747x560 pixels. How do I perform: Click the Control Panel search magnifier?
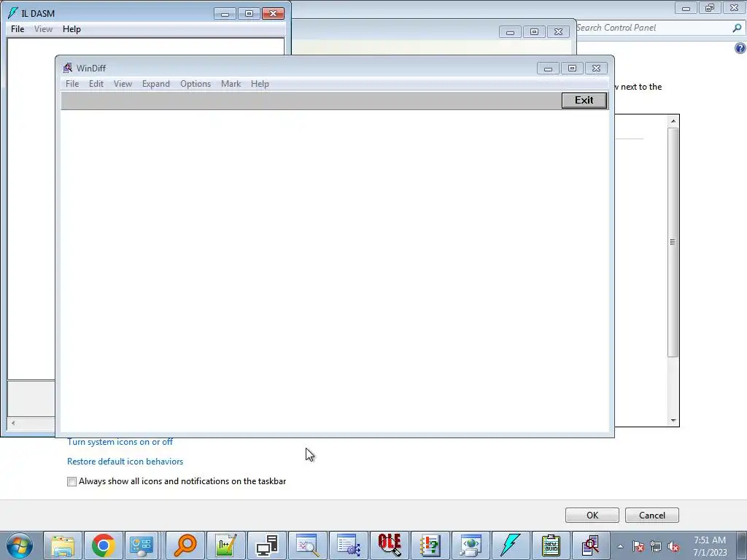tap(737, 28)
